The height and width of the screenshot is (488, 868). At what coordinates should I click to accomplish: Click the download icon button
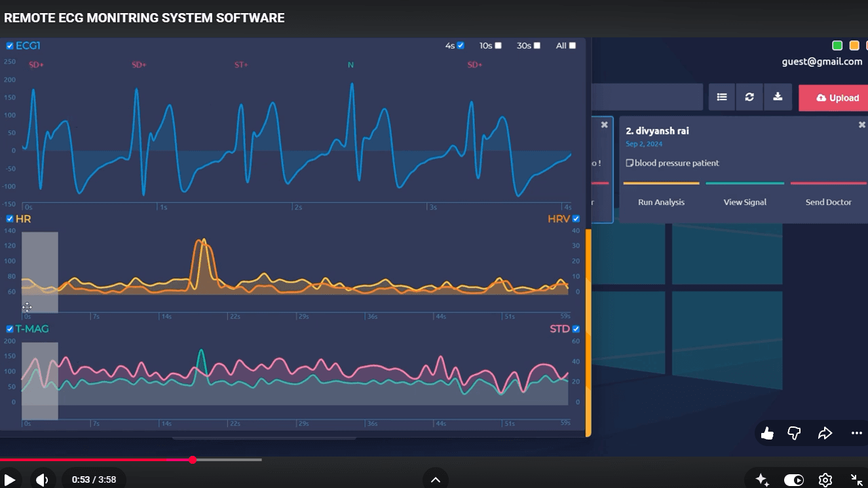point(778,97)
